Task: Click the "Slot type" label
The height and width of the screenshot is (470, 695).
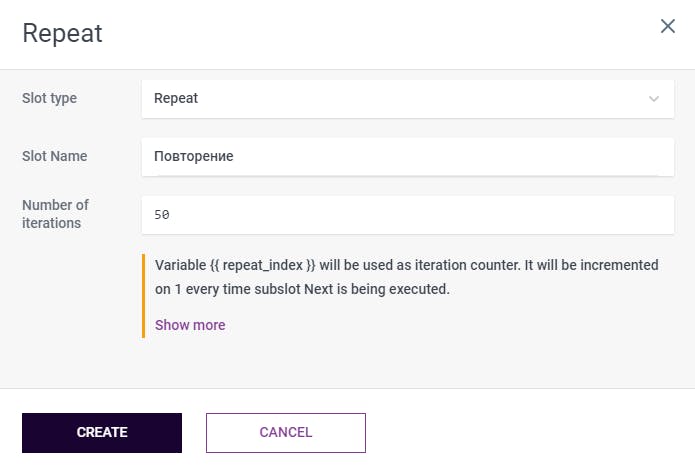Action: tap(49, 99)
